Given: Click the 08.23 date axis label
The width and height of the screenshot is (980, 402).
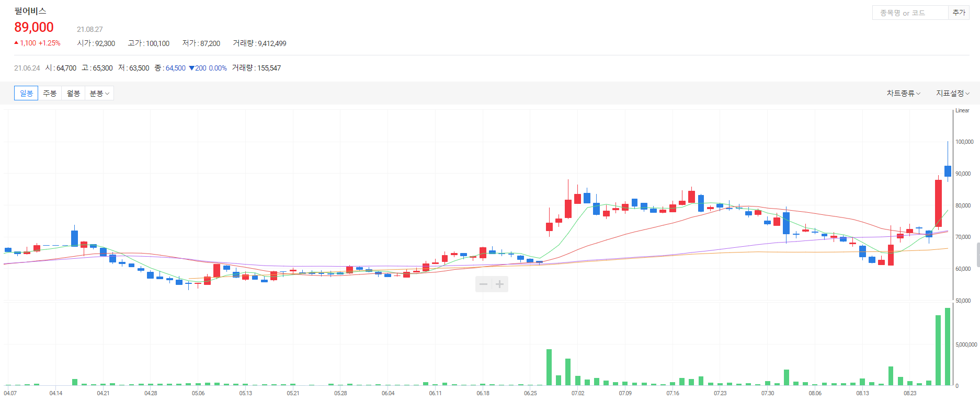Looking at the screenshot, I should pyautogui.click(x=910, y=393).
